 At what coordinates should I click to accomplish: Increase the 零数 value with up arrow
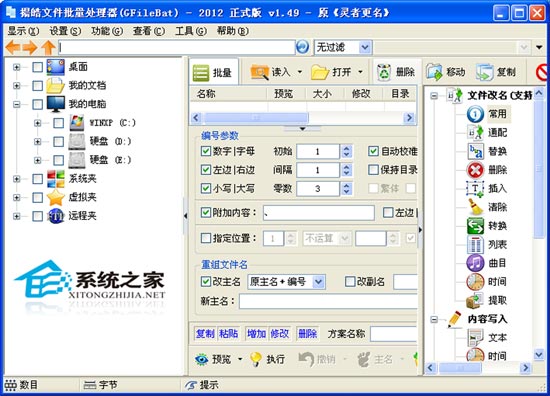[347, 185]
